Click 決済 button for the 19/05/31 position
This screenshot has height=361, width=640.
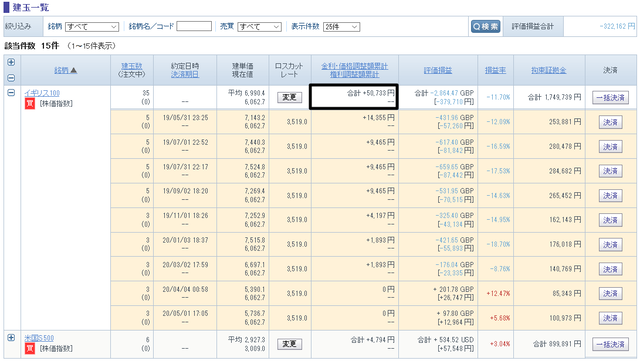click(x=610, y=122)
